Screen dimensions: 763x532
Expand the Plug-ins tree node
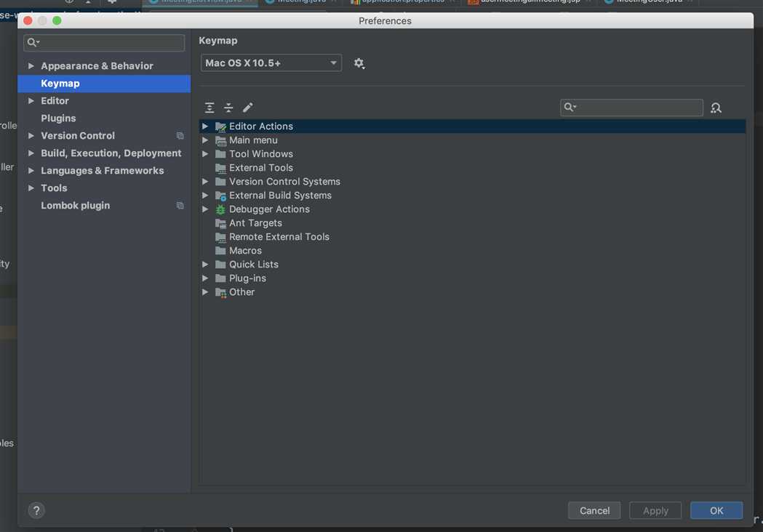tap(205, 278)
